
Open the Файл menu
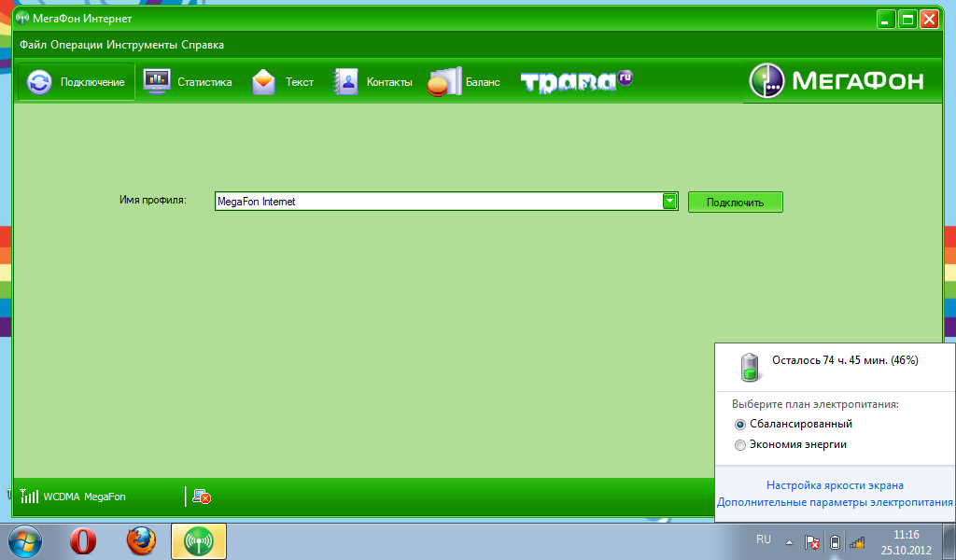tap(34, 45)
